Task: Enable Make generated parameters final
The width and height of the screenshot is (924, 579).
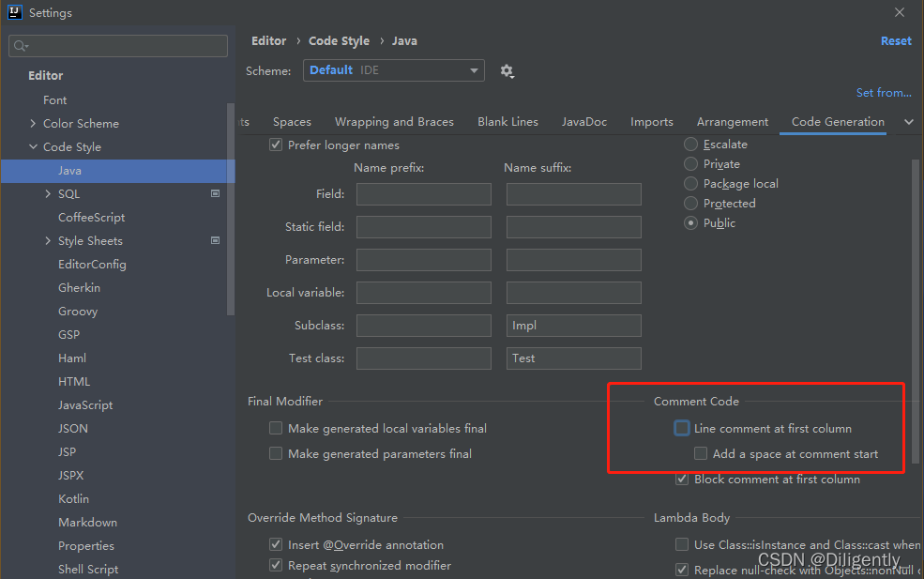Action: pyautogui.click(x=276, y=453)
